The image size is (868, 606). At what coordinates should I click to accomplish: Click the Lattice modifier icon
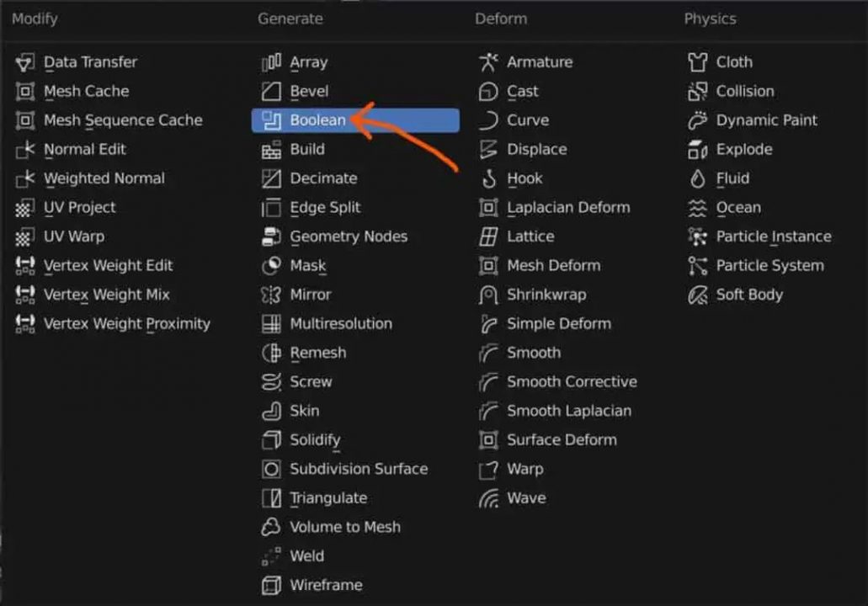[x=488, y=237]
